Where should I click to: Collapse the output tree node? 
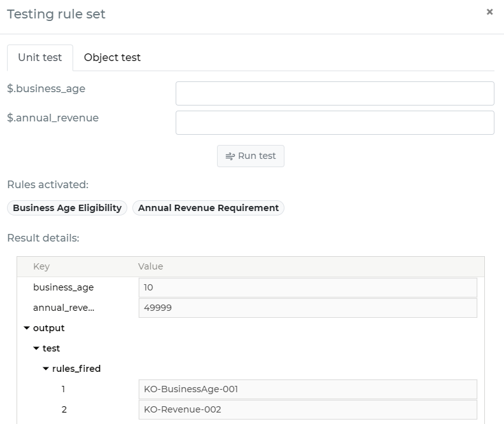coord(27,328)
